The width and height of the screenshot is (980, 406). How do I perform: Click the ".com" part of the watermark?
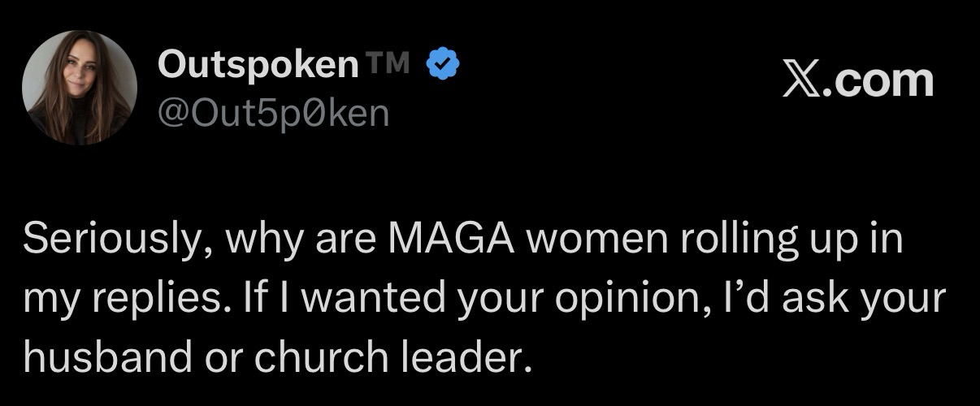click(x=878, y=80)
